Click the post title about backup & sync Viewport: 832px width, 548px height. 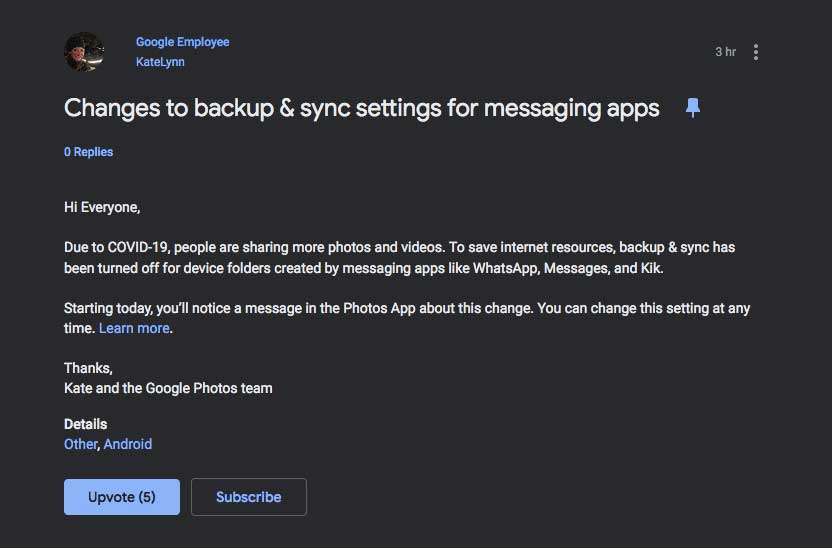pos(361,108)
